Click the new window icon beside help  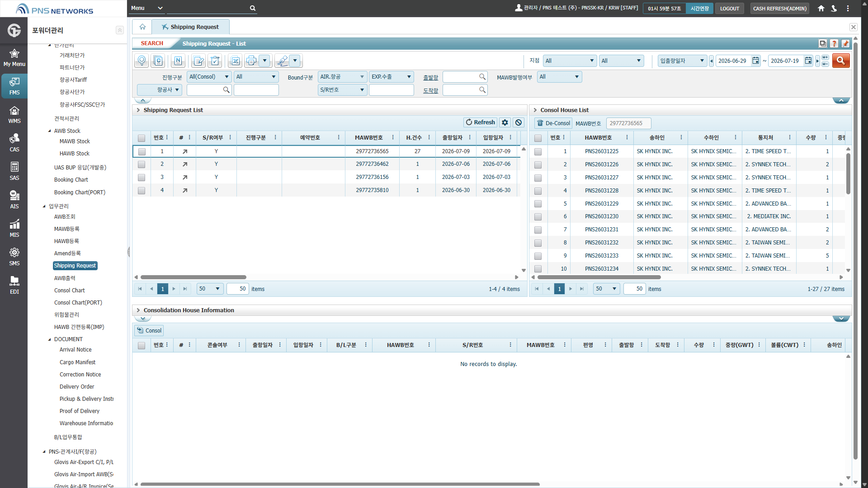823,43
